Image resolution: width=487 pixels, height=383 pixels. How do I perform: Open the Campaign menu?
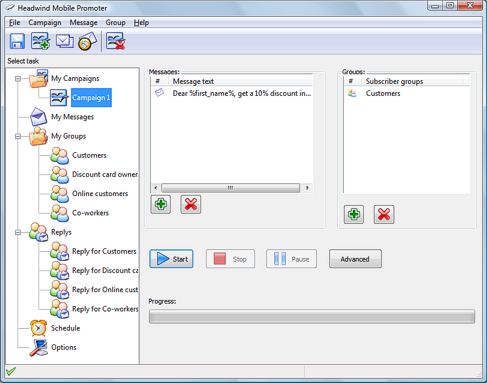[45, 23]
